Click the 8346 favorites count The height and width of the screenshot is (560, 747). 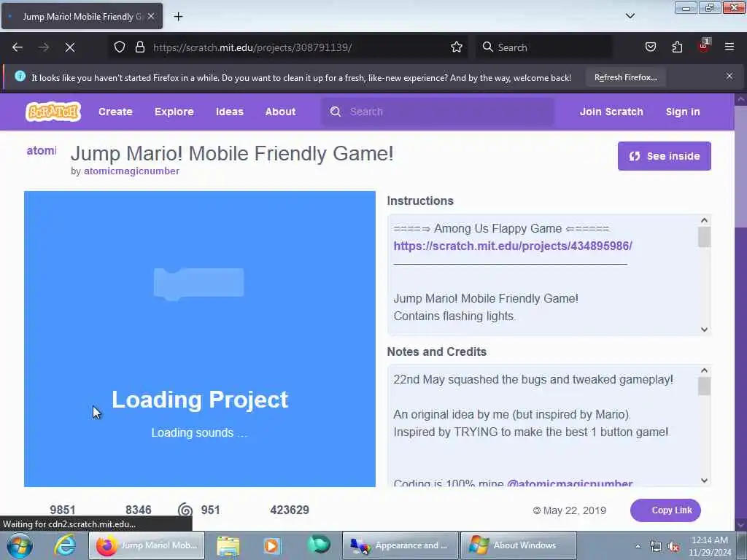coord(138,510)
